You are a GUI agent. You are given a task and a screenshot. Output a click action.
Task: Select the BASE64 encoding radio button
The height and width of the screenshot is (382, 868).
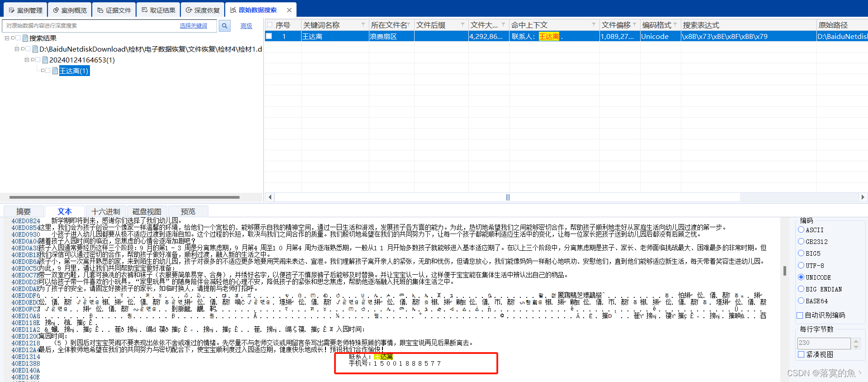point(801,301)
